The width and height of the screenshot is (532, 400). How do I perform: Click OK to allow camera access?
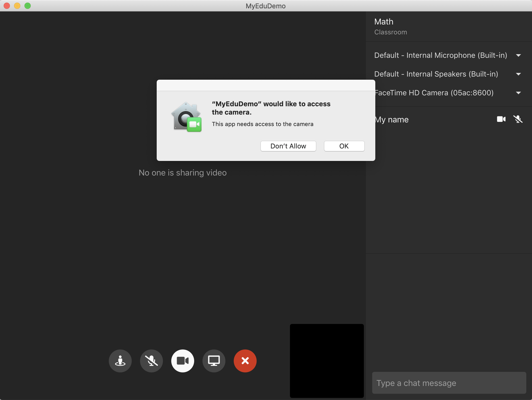[344, 146]
